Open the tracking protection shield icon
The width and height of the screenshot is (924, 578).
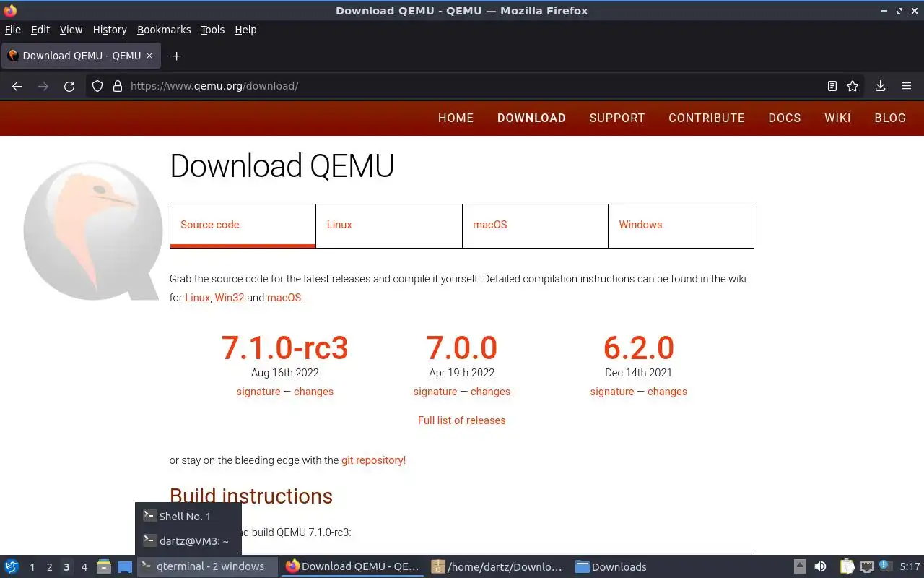(x=97, y=86)
